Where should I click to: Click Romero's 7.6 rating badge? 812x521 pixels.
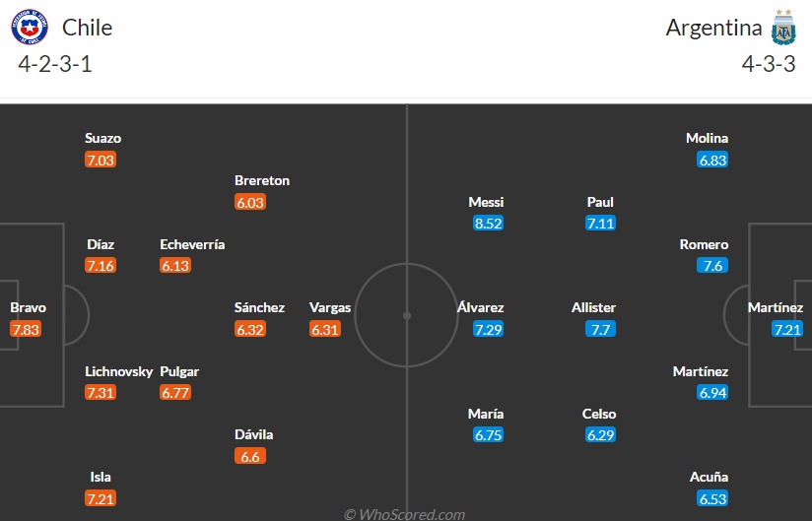point(712,265)
